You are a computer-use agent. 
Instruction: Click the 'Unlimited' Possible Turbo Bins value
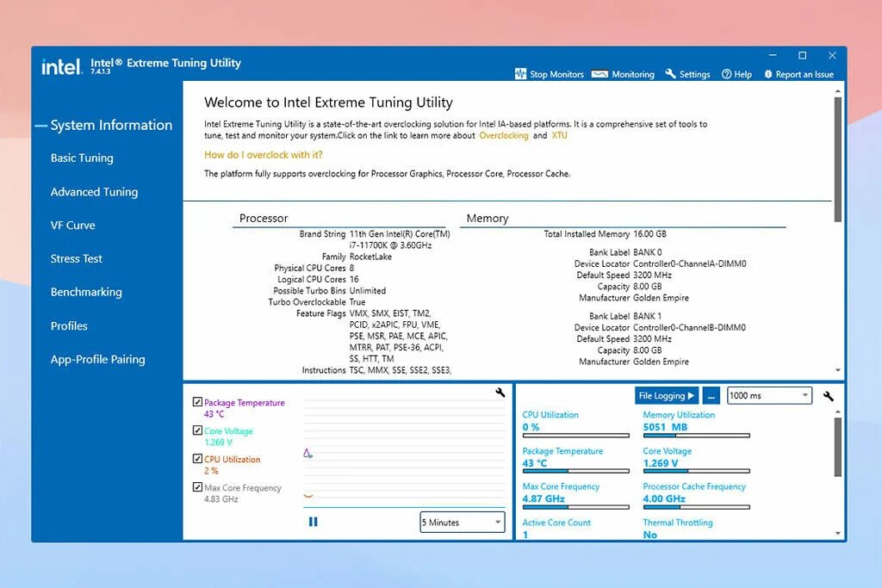[x=367, y=291]
